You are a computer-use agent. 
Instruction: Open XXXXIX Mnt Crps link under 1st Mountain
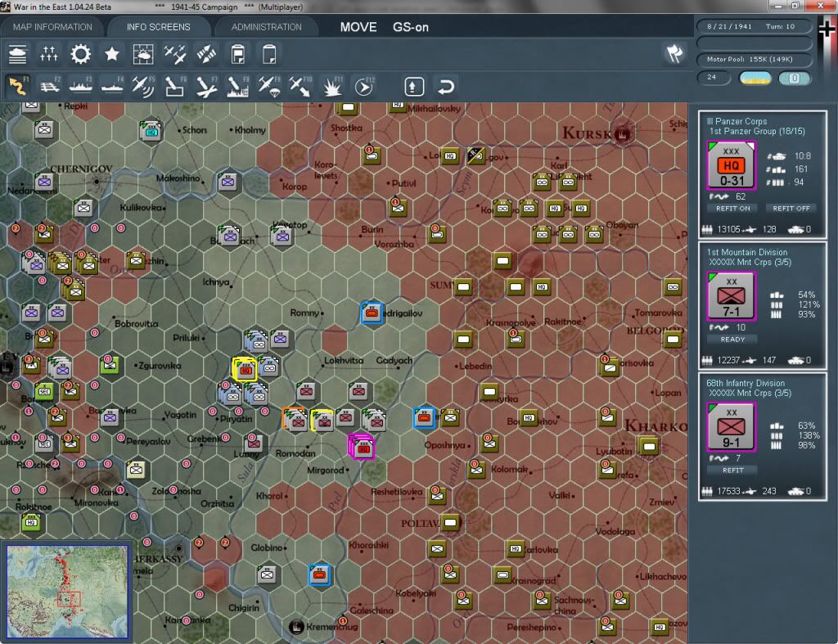click(750, 263)
